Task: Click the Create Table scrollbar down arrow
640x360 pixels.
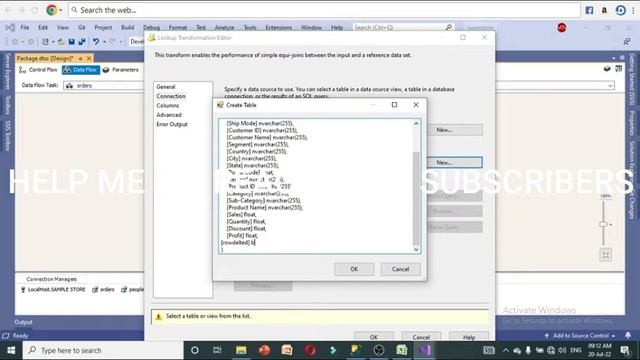Action: pyautogui.click(x=416, y=249)
